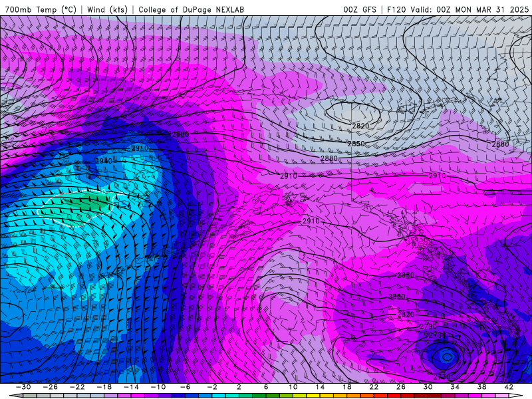Click the 26 degree scale label
Viewport: 532px width, 399px height.
[401, 387]
